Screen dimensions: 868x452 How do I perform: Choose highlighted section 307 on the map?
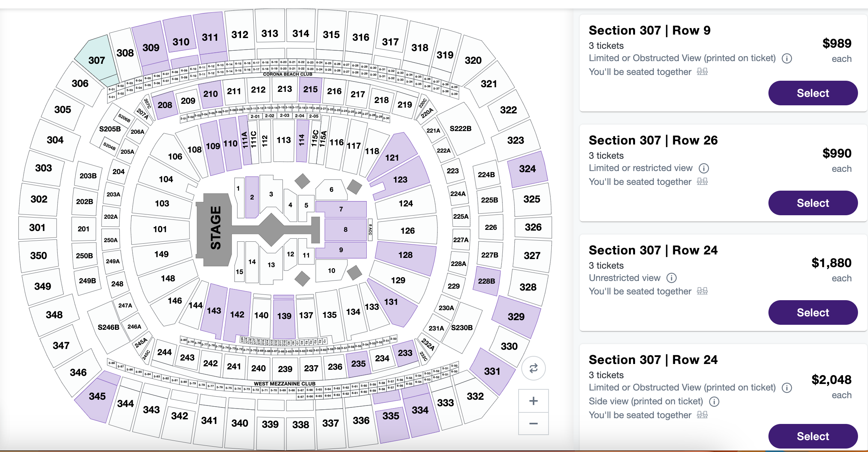coord(96,60)
